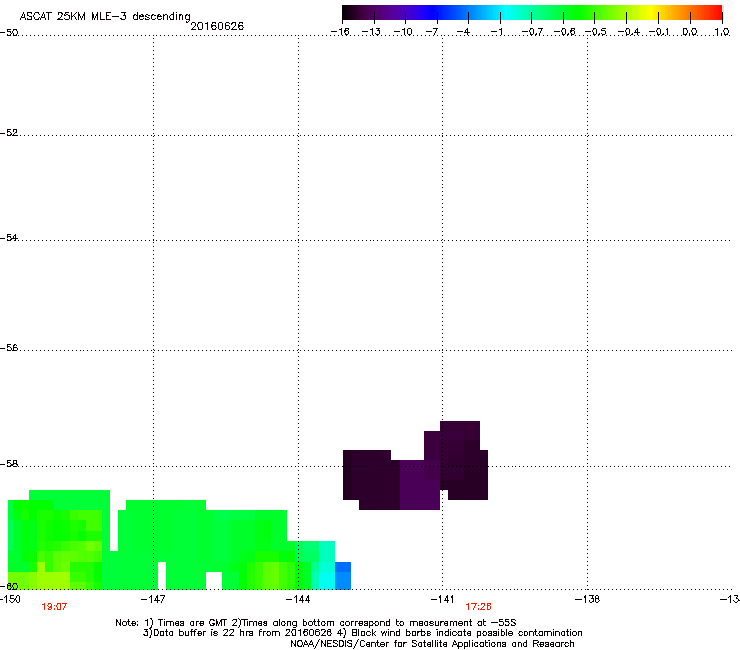The image size is (740, 650).
Task: Click the latitude label -50
Action: point(9,33)
